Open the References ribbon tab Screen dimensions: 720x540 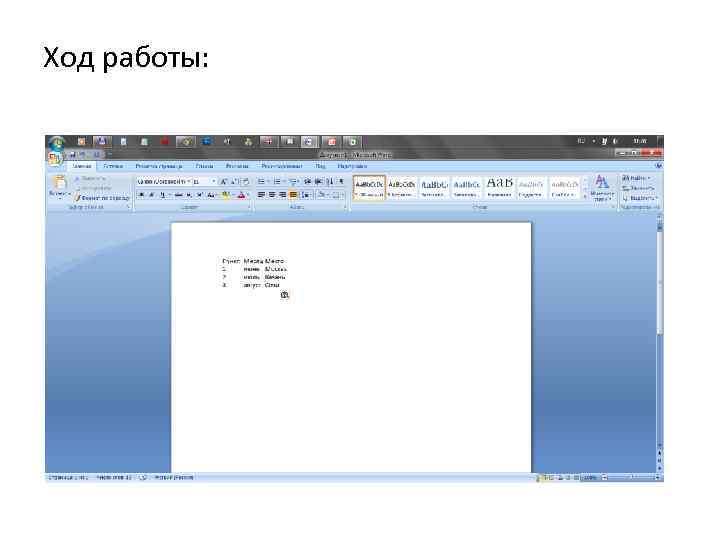tap(204, 166)
